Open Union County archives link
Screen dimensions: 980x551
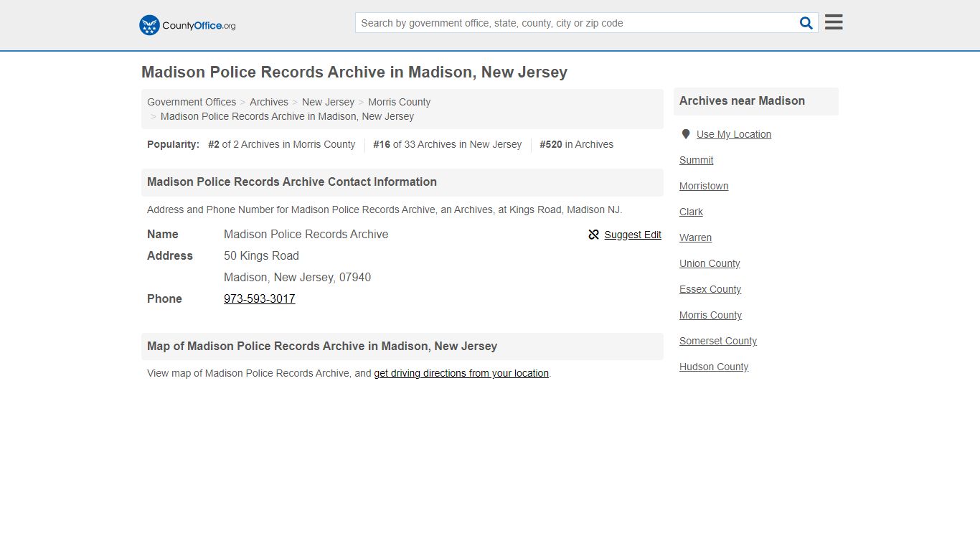[x=710, y=263]
